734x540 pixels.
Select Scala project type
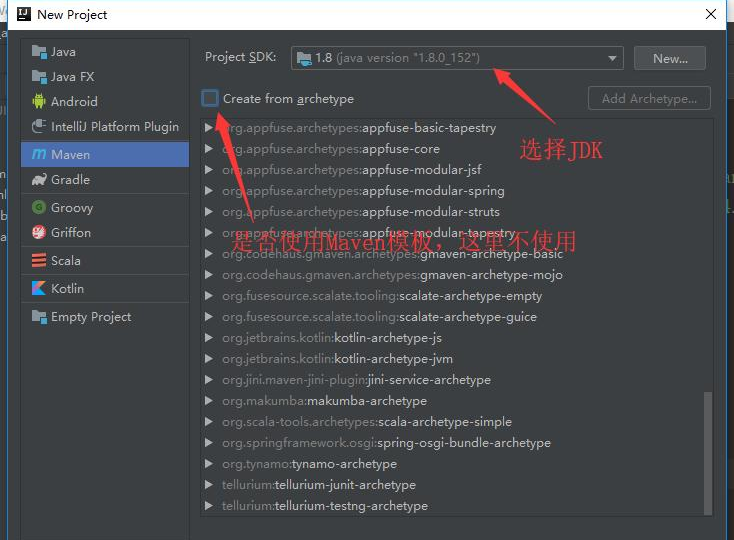(105, 260)
